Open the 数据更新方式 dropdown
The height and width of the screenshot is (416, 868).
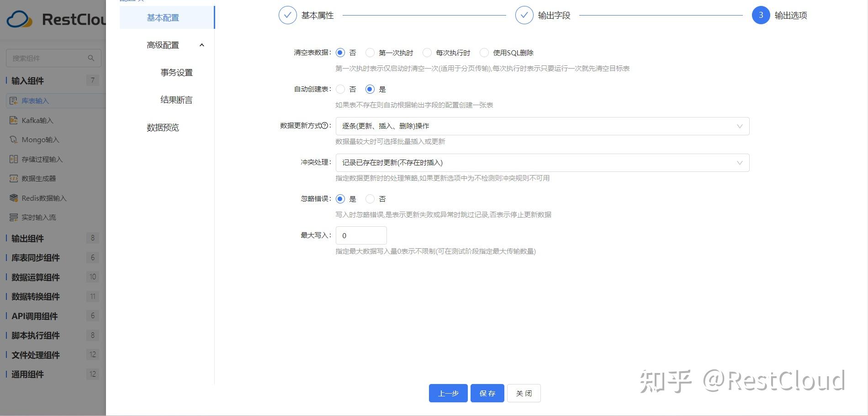click(542, 126)
